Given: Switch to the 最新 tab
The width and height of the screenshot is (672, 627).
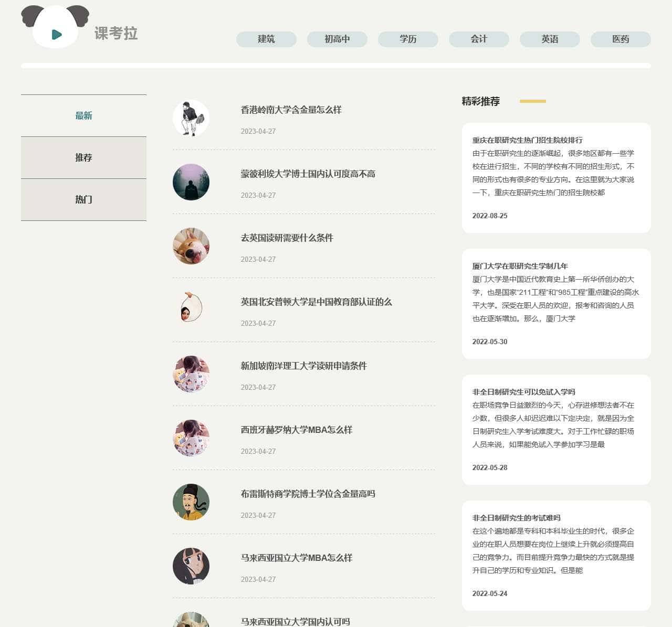Looking at the screenshot, I should (83, 115).
